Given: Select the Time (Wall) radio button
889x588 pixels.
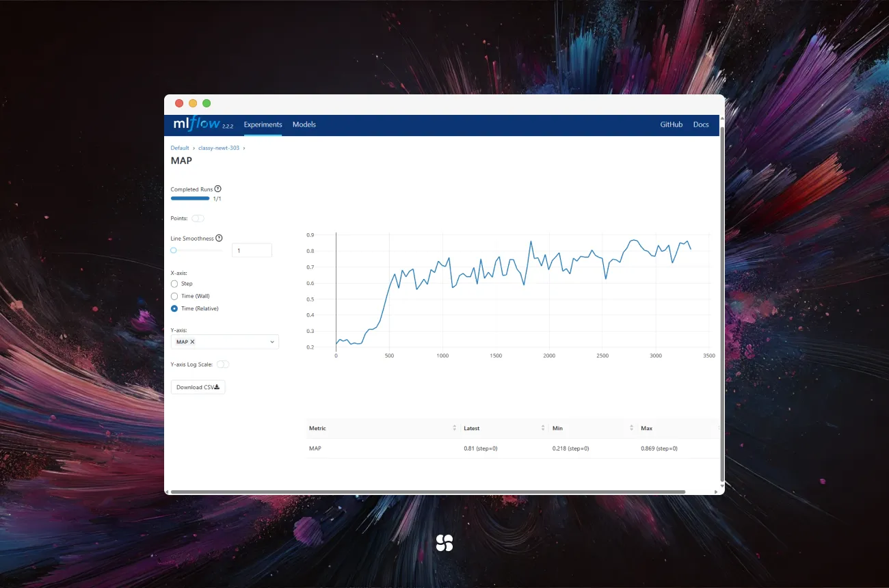Looking at the screenshot, I should (174, 296).
